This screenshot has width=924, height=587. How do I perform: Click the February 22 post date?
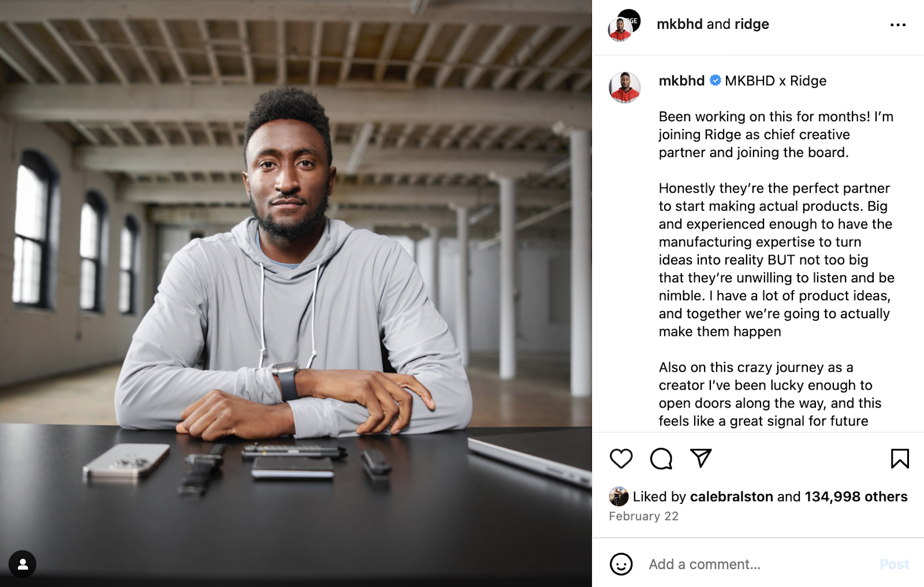click(643, 516)
